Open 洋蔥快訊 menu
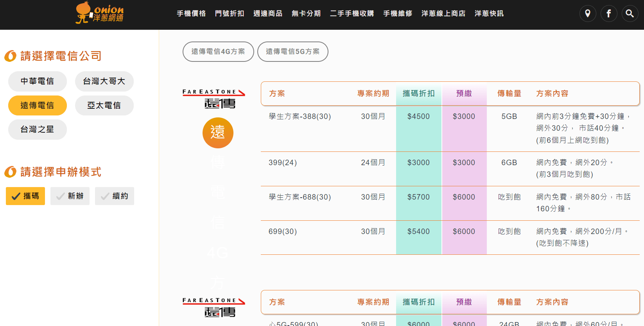644x326 pixels. pyautogui.click(x=489, y=14)
